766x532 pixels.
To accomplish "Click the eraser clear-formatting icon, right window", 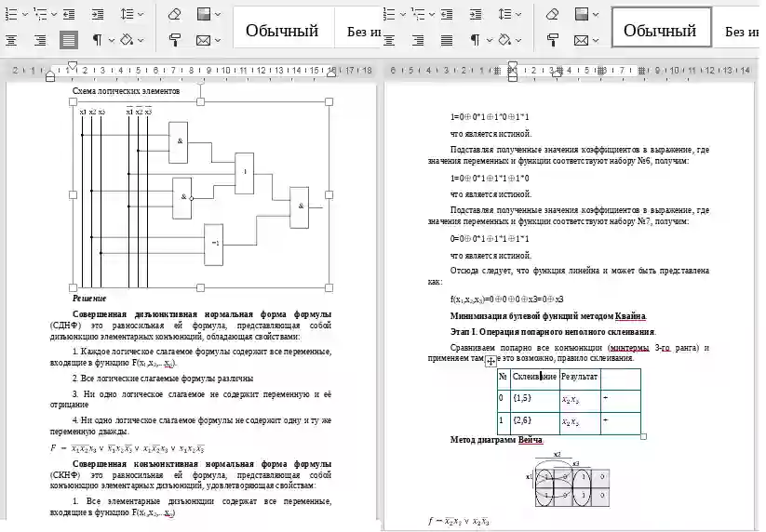I will coord(552,14).
